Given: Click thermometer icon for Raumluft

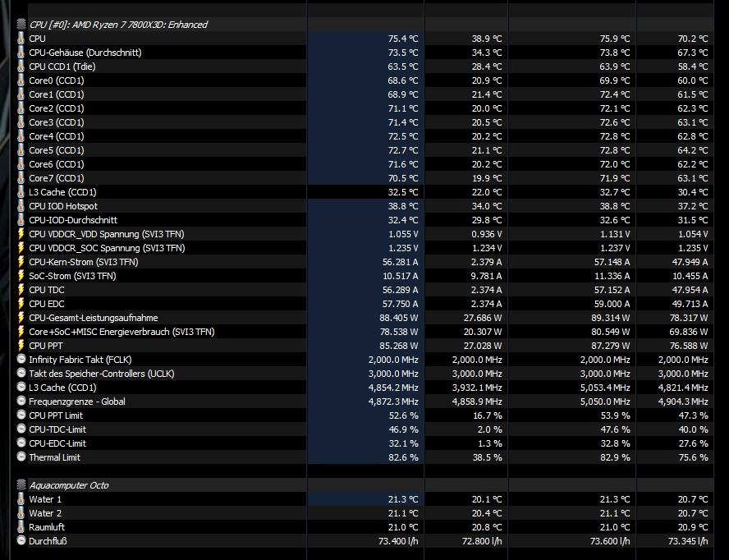Looking at the screenshot, I should pos(21,526).
